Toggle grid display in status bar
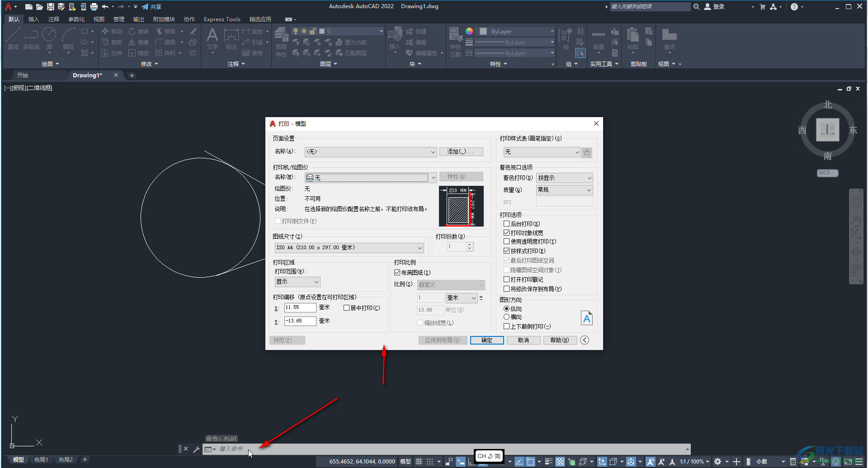This screenshot has width=868, height=468. [x=419, y=462]
